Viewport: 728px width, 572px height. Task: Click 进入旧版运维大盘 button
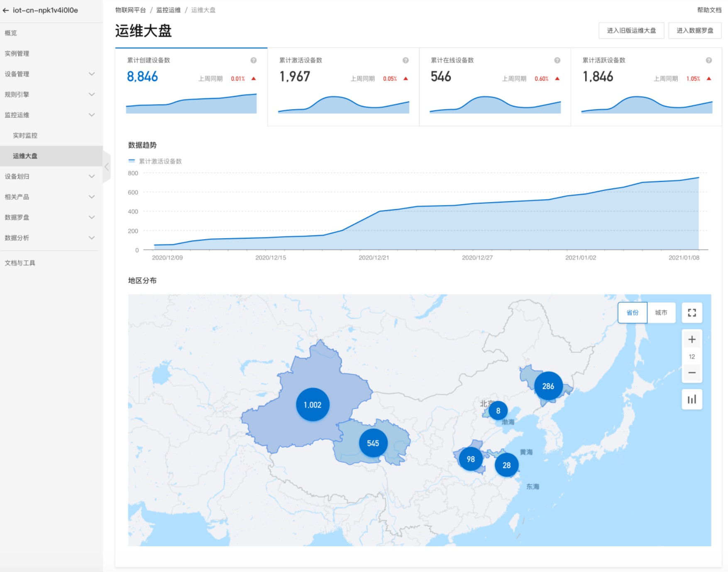(631, 30)
